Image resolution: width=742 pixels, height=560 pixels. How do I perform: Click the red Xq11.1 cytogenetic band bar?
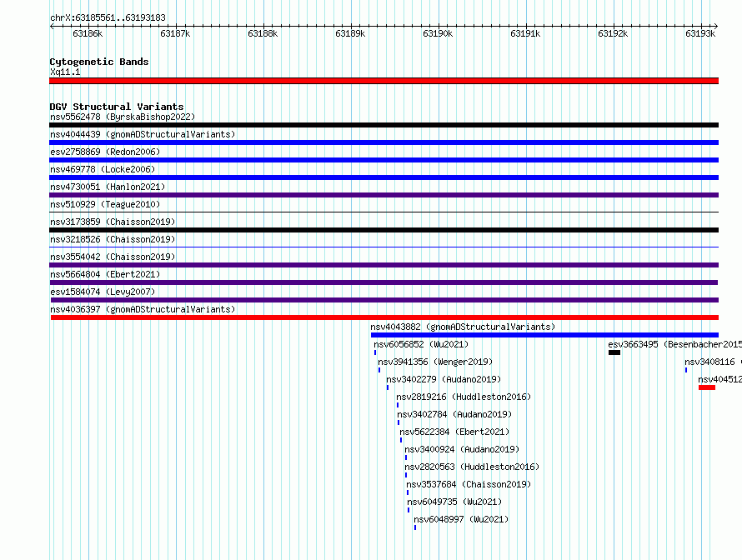pyautogui.click(x=384, y=81)
